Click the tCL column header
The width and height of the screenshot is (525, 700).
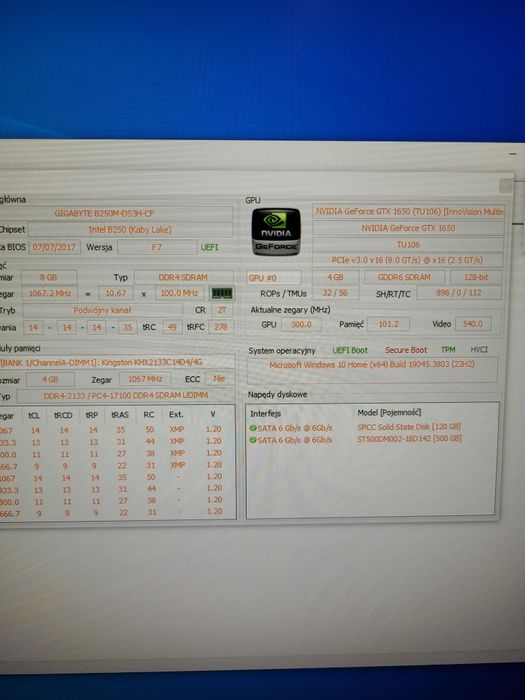point(34,415)
